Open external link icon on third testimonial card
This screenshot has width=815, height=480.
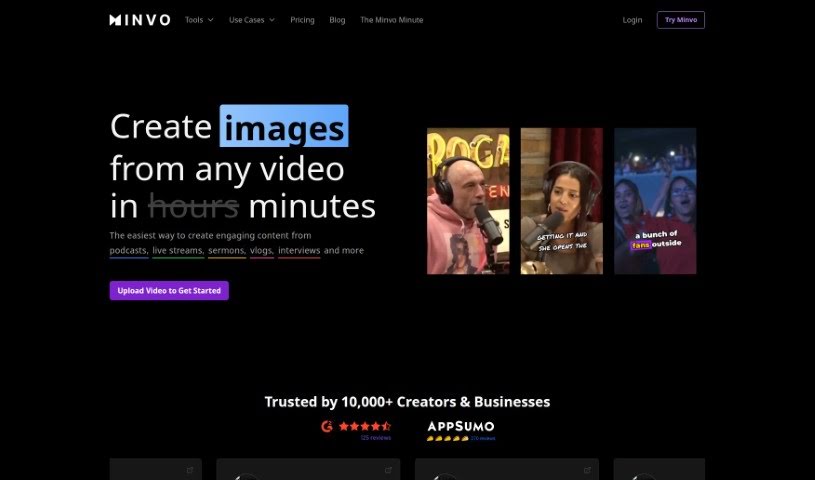[x=587, y=469]
